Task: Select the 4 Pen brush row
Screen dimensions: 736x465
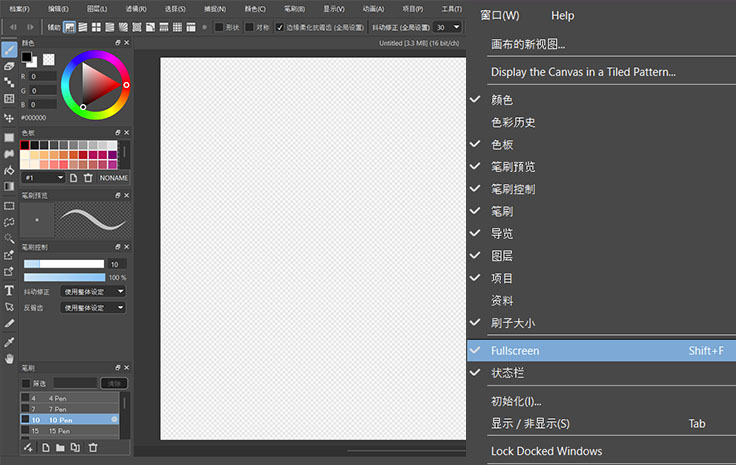Action: [x=69, y=398]
